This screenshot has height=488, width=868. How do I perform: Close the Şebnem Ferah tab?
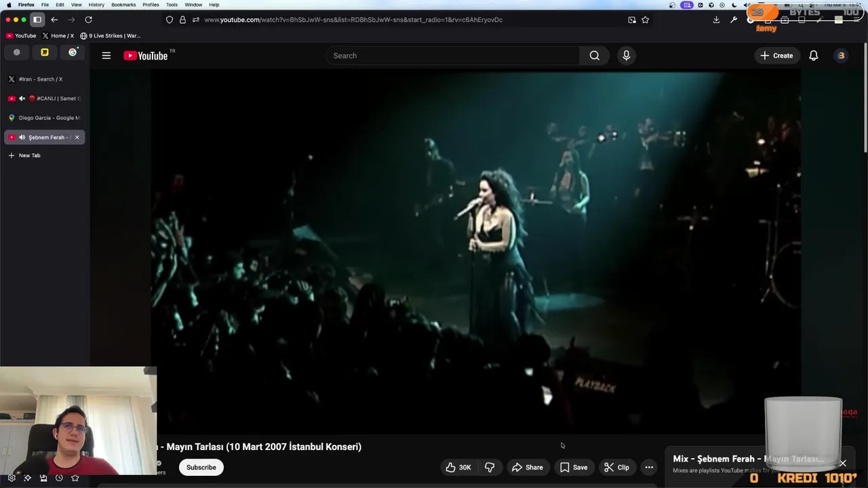(77, 137)
